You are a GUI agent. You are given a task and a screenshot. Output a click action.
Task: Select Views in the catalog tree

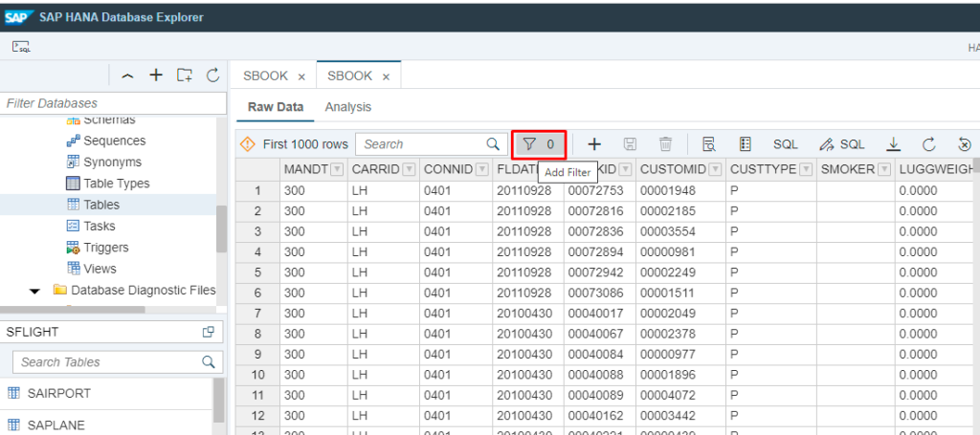click(100, 269)
